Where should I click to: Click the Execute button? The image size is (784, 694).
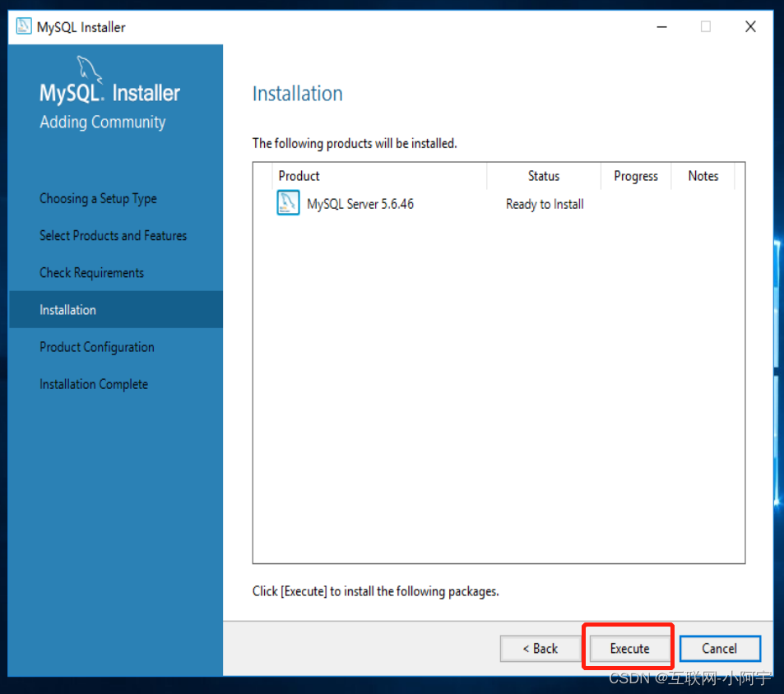tap(628, 648)
